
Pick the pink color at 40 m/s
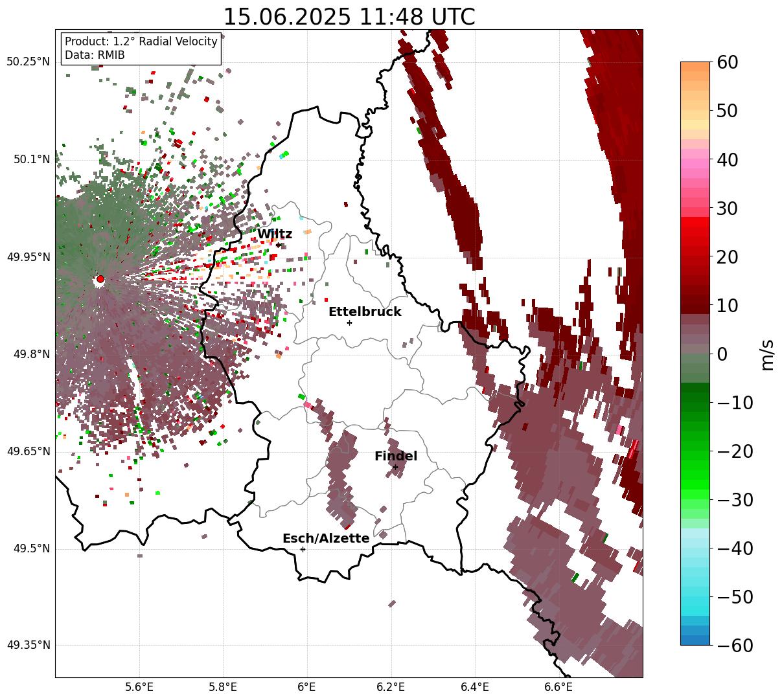click(x=695, y=159)
